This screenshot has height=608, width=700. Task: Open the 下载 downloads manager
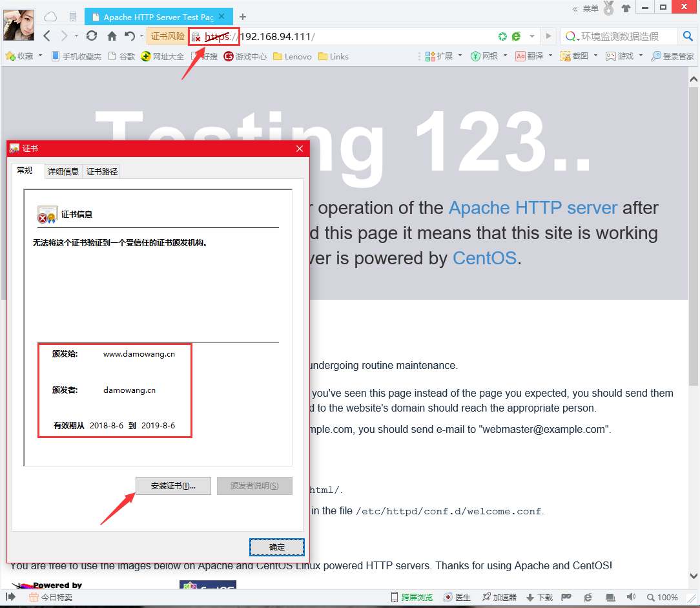540,597
